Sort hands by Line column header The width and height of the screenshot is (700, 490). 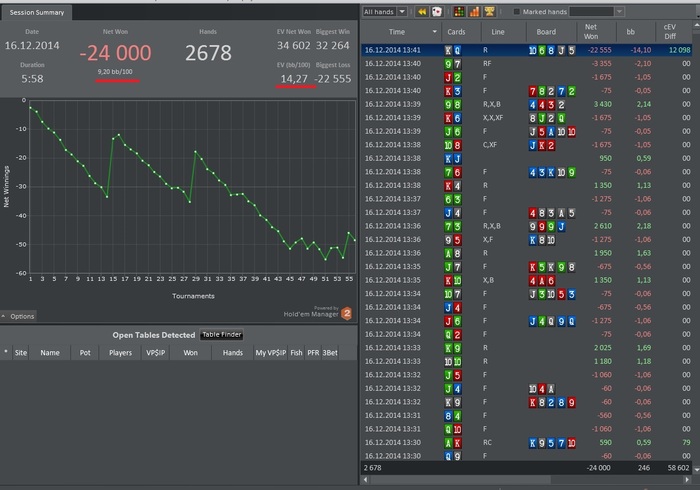[x=498, y=32]
